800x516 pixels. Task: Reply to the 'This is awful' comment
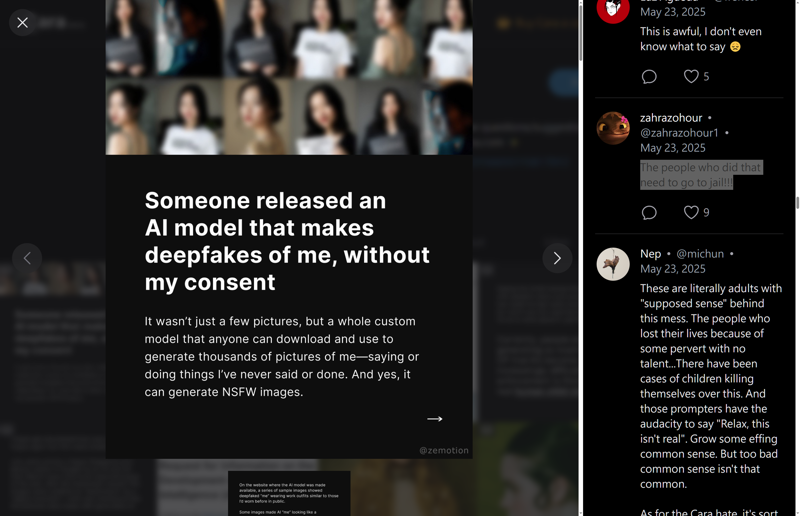[x=649, y=77]
